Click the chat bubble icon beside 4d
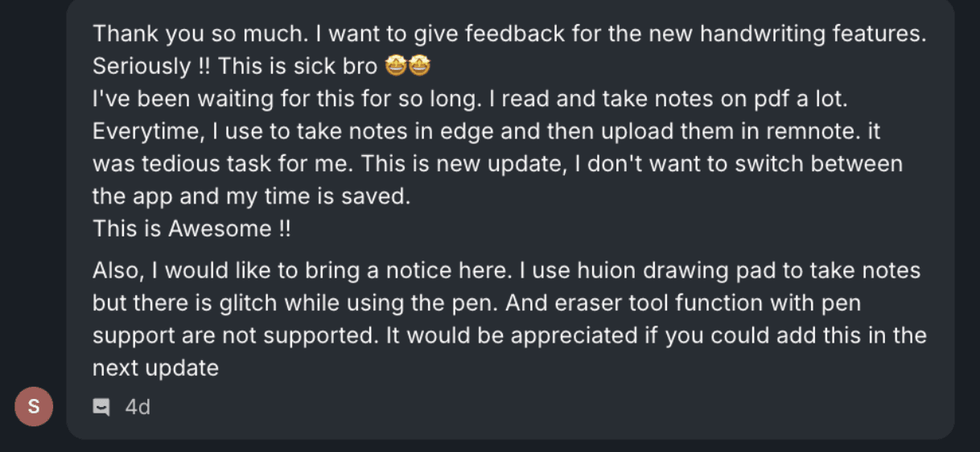Image resolution: width=980 pixels, height=452 pixels. point(101,407)
